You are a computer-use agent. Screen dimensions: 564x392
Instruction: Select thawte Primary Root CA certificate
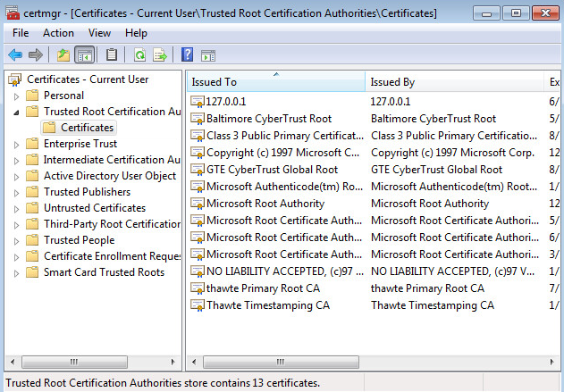(x=262, y=288)
